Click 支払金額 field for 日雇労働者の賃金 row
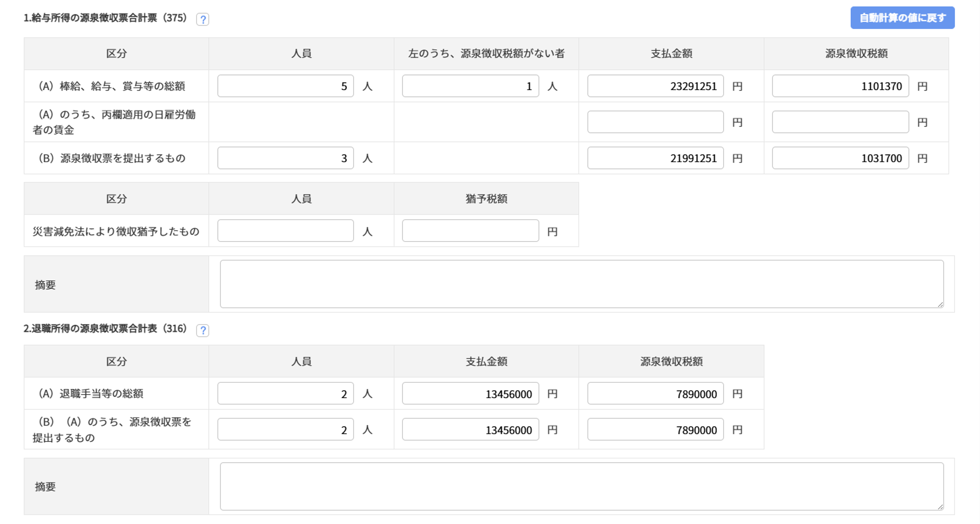The image size is (980, 524). [655, 122]
